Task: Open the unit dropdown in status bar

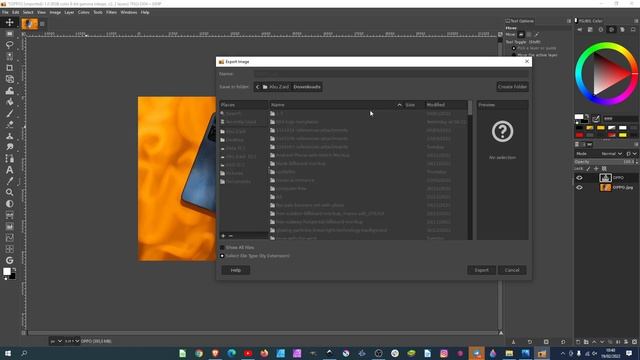Action: point(56,341)
